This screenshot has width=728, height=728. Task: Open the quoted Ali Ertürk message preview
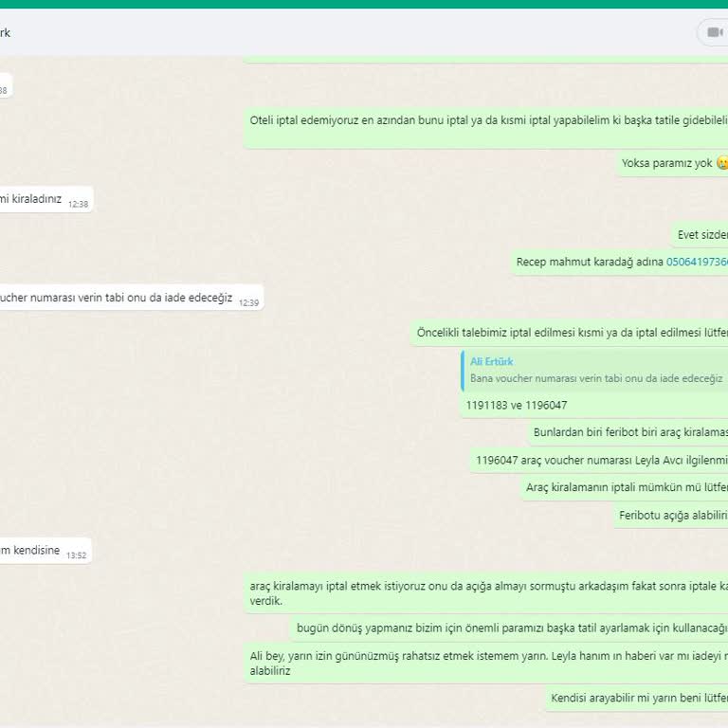pyautogui.click(x=595, y=370)
